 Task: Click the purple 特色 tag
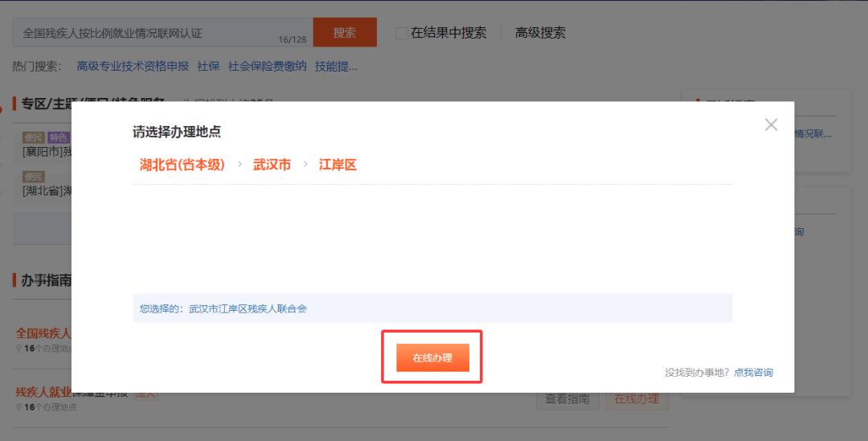pyautogui.click(x=59, y=137)
